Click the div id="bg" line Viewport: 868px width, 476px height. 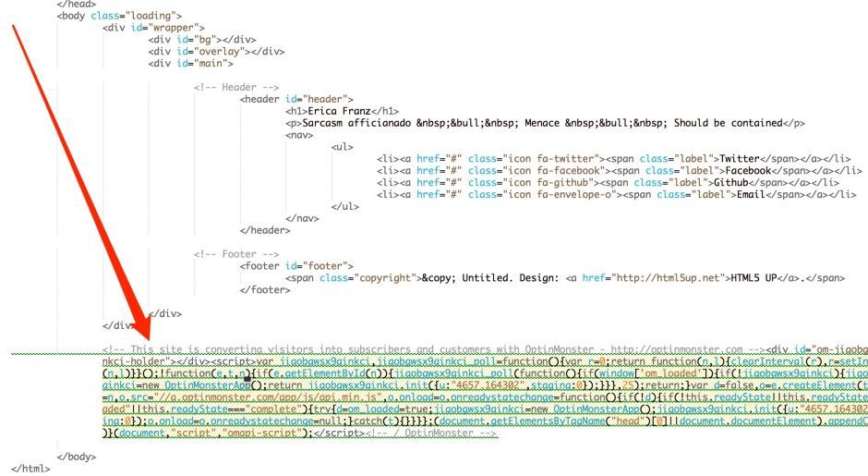tap(202, 40)
